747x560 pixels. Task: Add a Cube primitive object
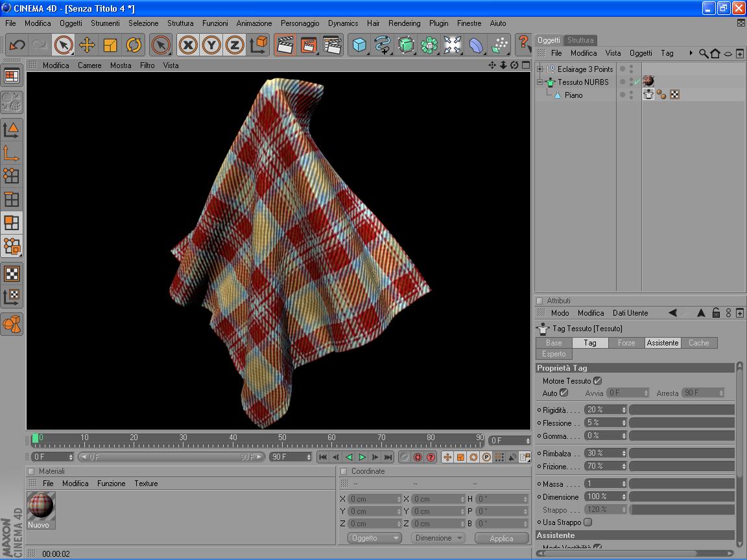coord(359,45)
